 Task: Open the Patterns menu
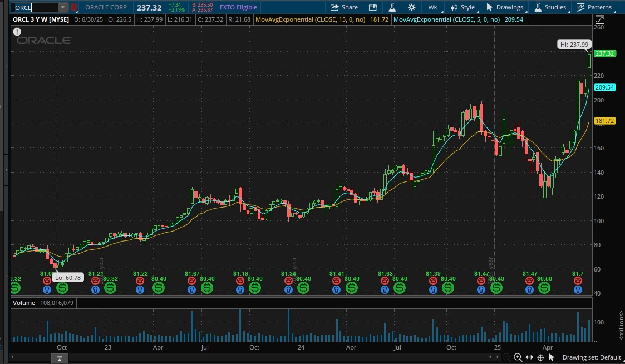click(594, 7)
